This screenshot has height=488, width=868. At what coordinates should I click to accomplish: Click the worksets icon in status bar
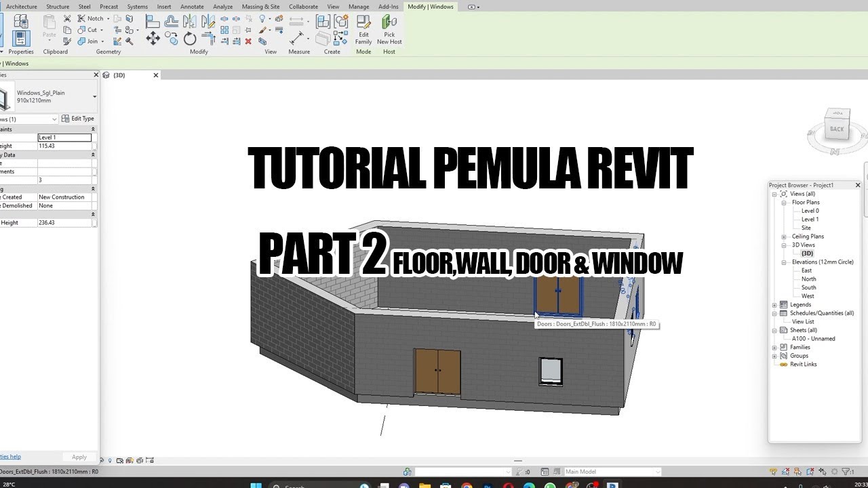point(407,471)
